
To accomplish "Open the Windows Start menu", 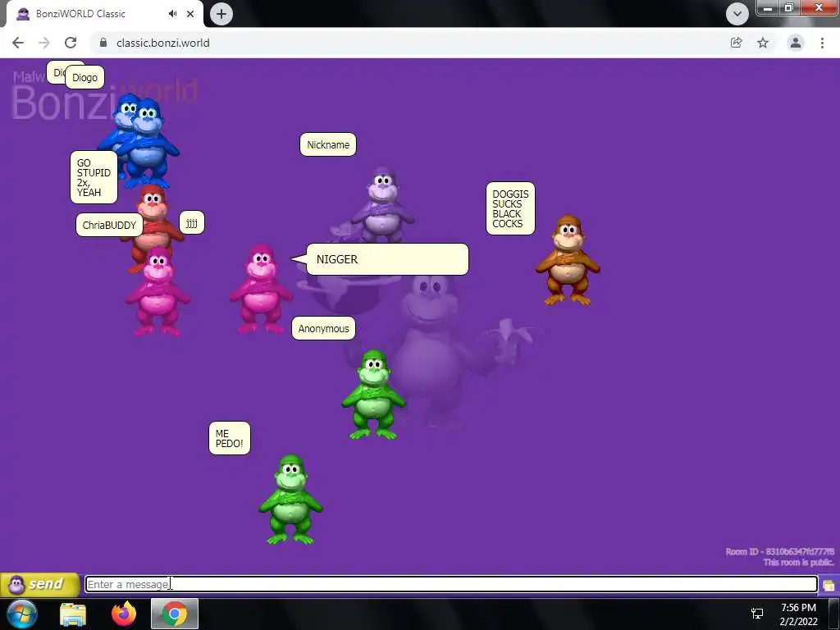I will [22, 614].
